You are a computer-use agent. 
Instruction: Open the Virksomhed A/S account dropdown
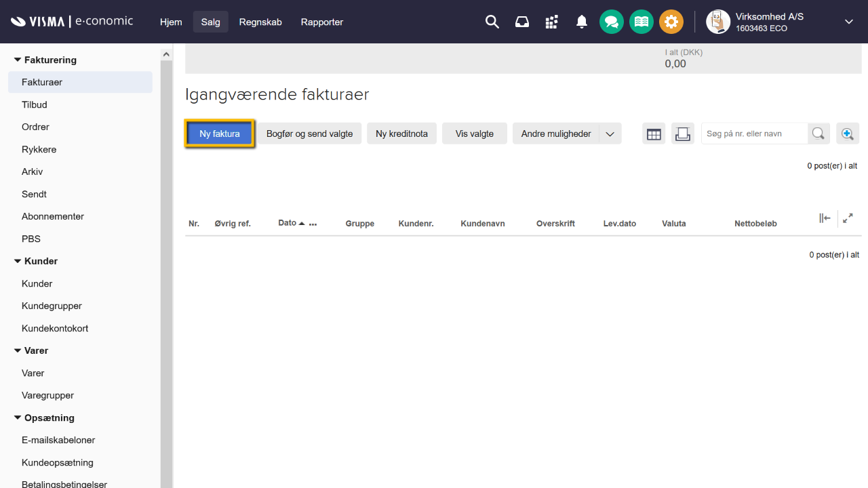[x=848, y=22]
